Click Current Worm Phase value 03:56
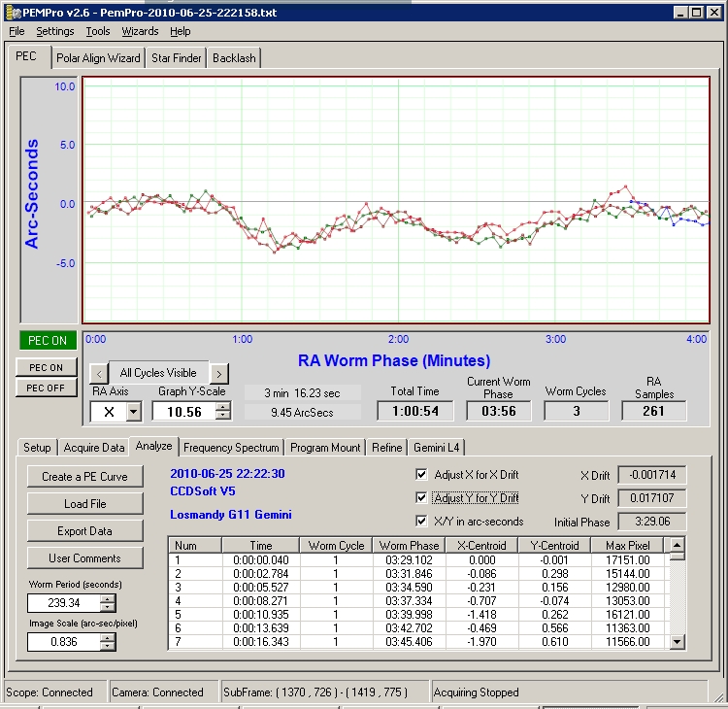The height and width of the screenshot is (709, 728). [499, 411]
